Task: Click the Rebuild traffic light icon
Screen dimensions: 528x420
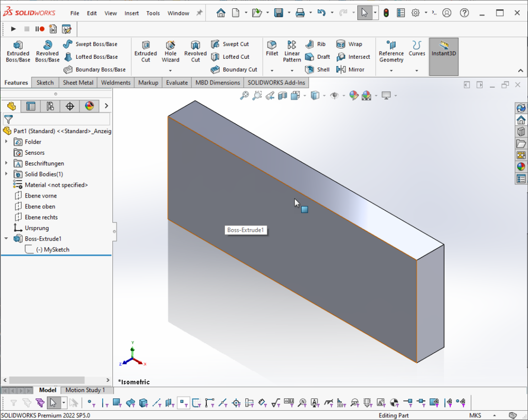Action: pyautogui.click(x=386, y=13)
